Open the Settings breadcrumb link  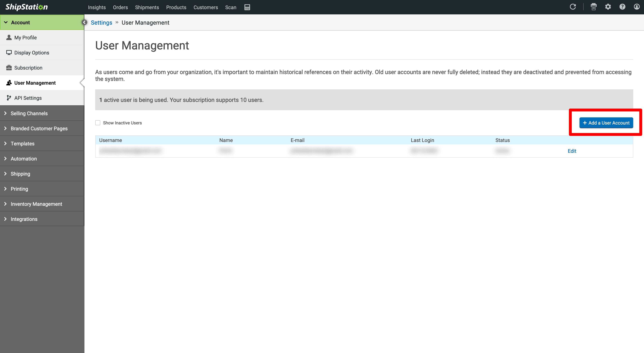pyautogui.click(x=101, y=22)
